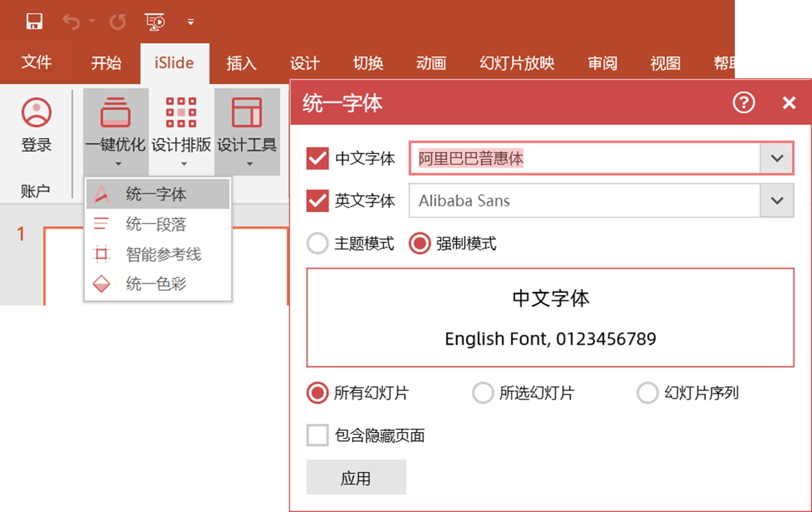Switch to the 幻灯片放映 tab
Viewport: 812px width, 512px height.
click(x=517, y=63)
